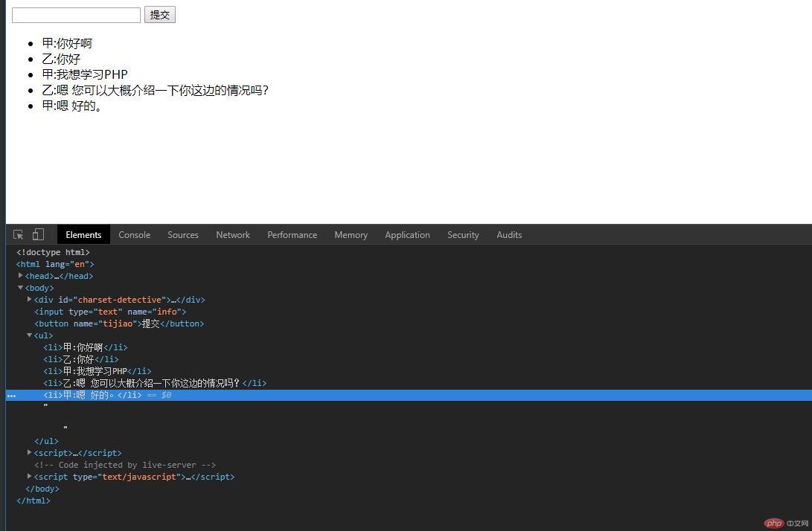Click page list item 甲:我想学习PHP
812x531 pixels.
coord(85,74)
